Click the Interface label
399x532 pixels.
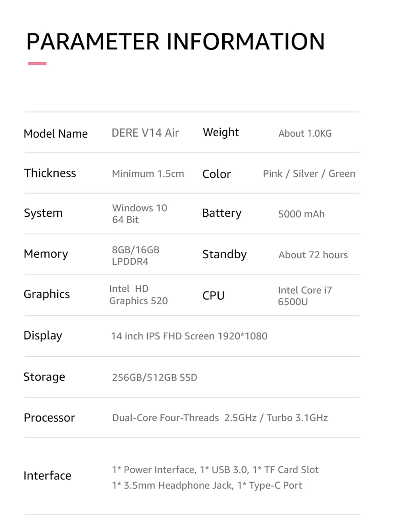[47, 475]
